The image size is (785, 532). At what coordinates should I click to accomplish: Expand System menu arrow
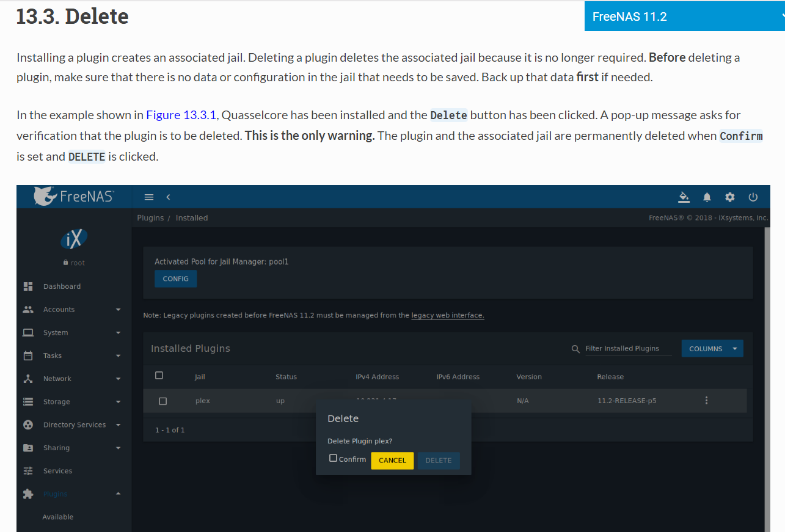tap(118, 333)
